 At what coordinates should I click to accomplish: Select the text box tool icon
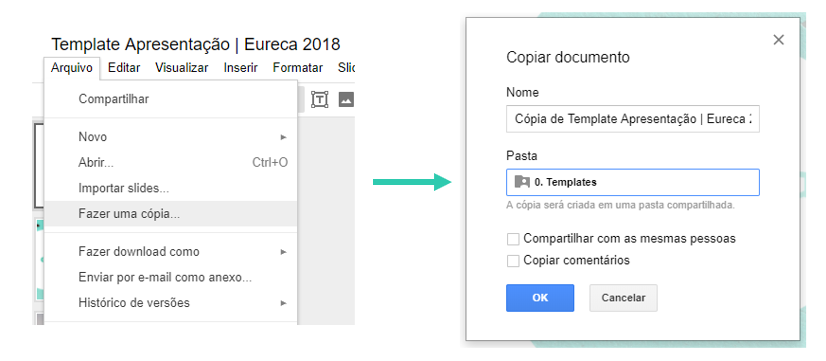point(320,99)
